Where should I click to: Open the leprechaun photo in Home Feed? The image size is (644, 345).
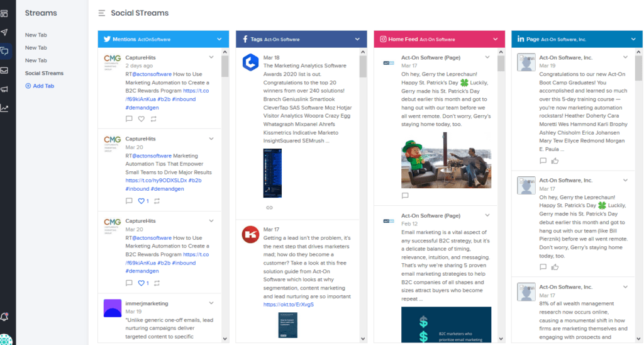446,160
